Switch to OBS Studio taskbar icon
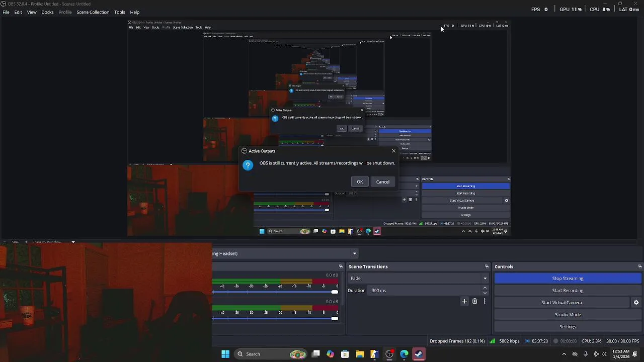Viewport: 644px width, 362px height. (389, 354)
